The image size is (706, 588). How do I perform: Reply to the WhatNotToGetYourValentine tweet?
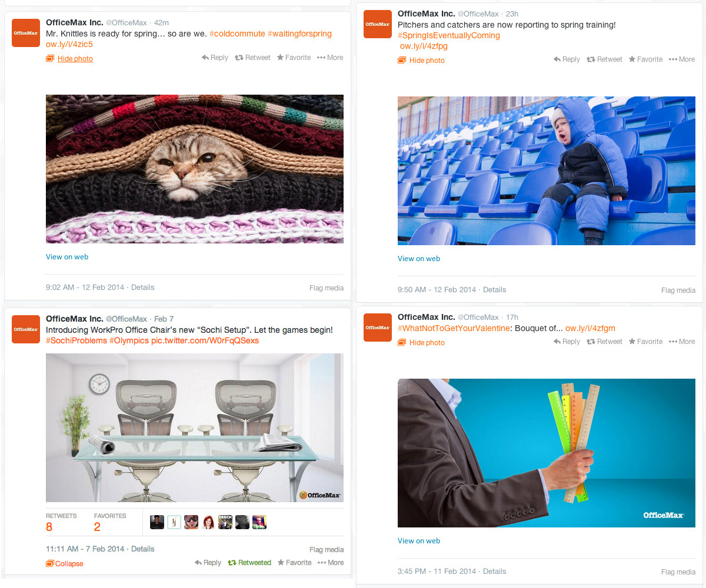pos(567,342)
